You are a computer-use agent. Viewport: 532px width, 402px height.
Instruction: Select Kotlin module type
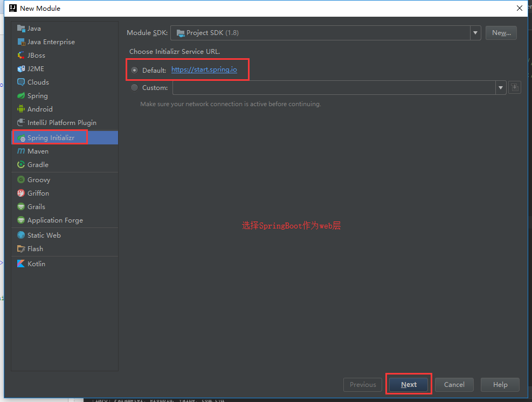(65, 264)
